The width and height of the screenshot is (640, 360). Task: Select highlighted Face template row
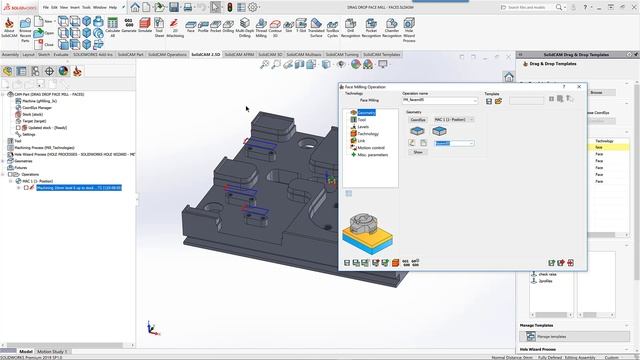pos(608,147)
